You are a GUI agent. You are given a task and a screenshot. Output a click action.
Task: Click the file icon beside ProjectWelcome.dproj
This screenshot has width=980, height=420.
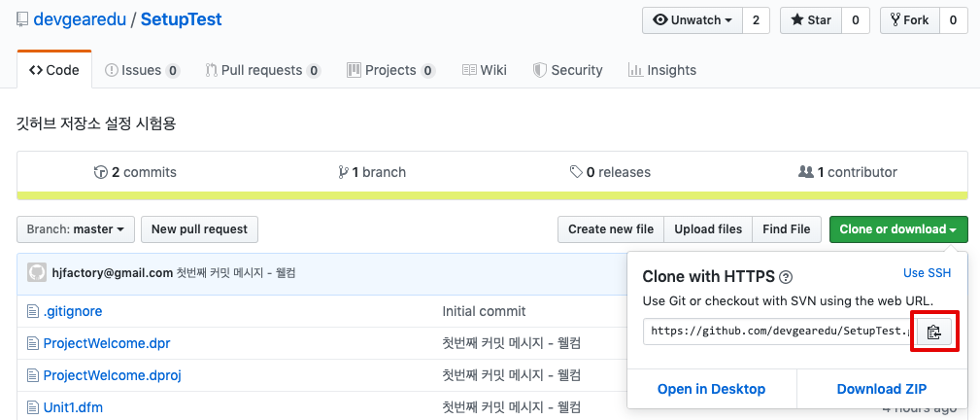click(32, 375)
